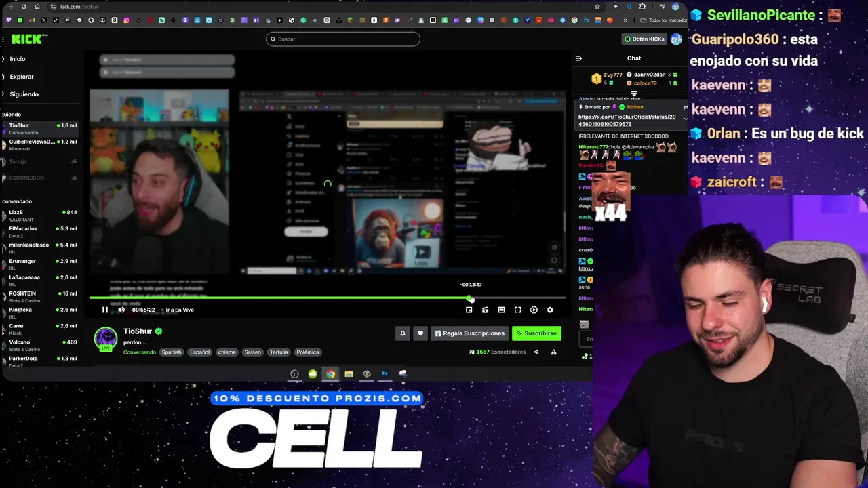Click Regala Suscripciones button

(x=470, y=333)
